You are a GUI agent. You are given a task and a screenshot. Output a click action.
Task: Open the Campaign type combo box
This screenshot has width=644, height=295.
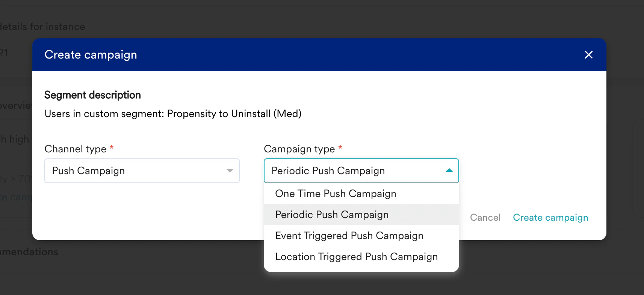(x=361, y=171)
